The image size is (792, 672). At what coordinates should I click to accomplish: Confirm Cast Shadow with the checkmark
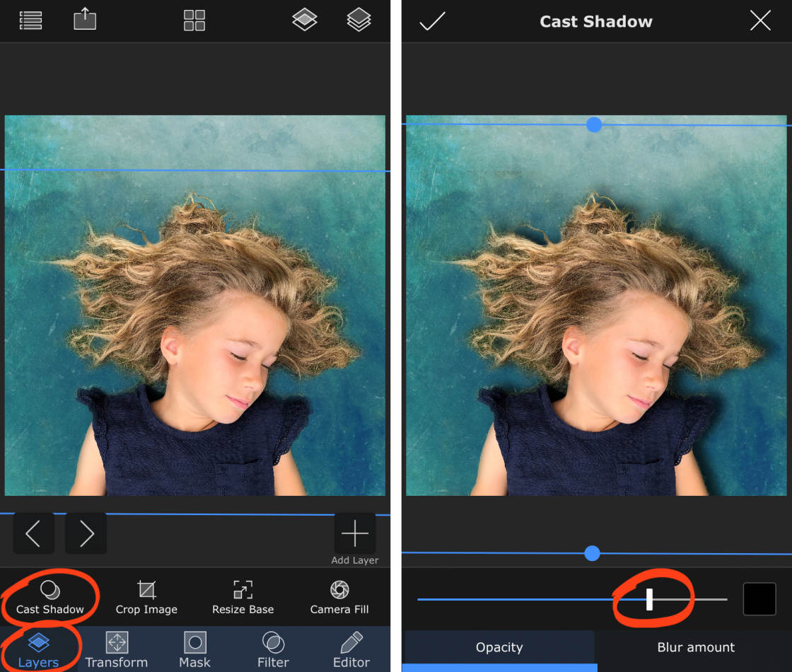432,21
